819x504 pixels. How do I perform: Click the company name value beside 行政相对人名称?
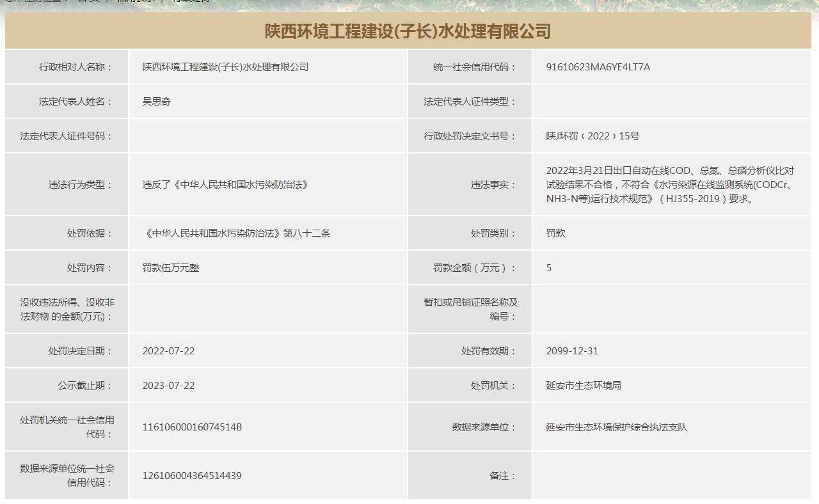coord(225,67)
